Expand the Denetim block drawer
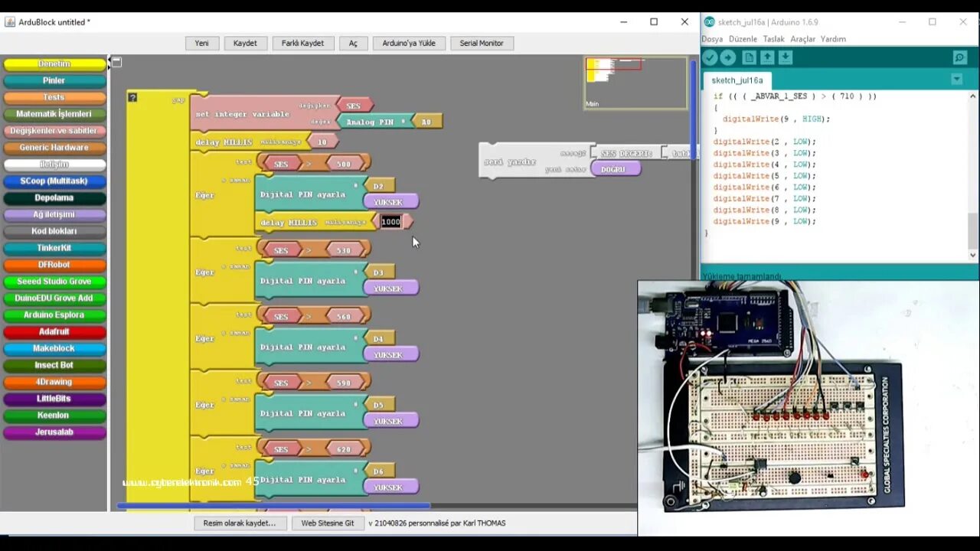 [x=54, y=64]
